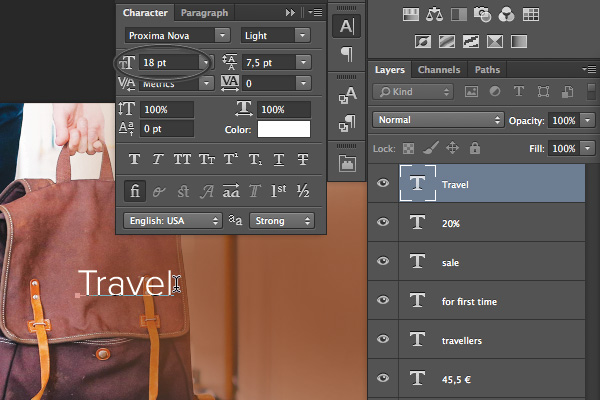The height and width of the screenshot is (400, 600).
Task: Toggle Superscript formatting
Action: pyautogui.click(x=231, y=159)
